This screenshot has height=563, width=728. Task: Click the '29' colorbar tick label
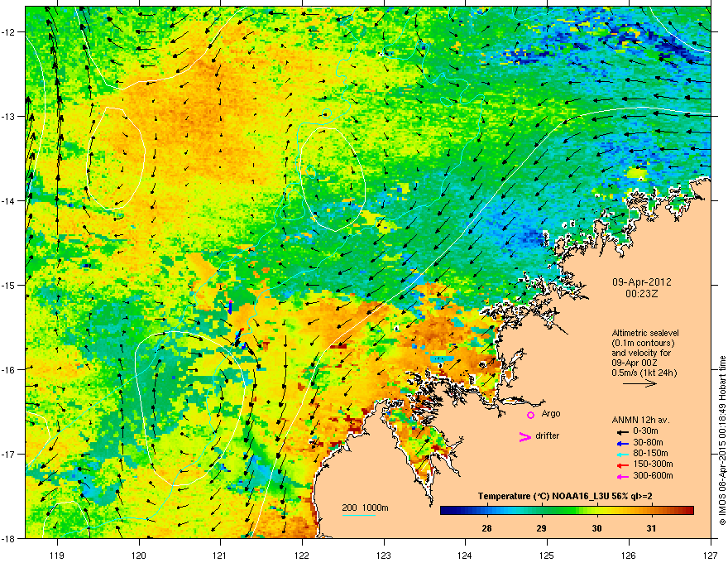point(541,528)
